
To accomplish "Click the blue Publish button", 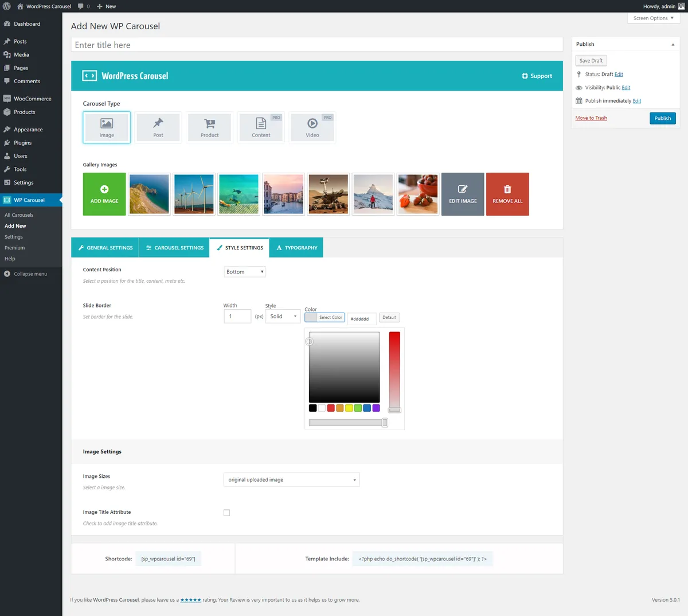I will 663,118.
